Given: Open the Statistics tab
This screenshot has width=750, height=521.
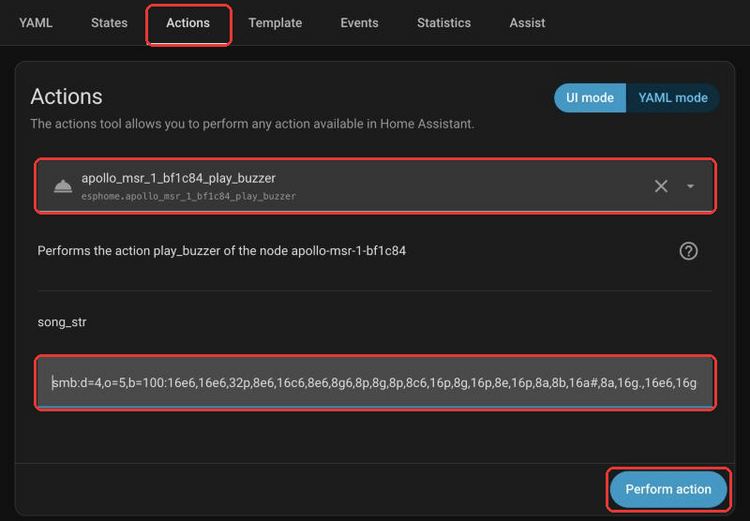Looking at the screenshot, I should click(444, 22).
